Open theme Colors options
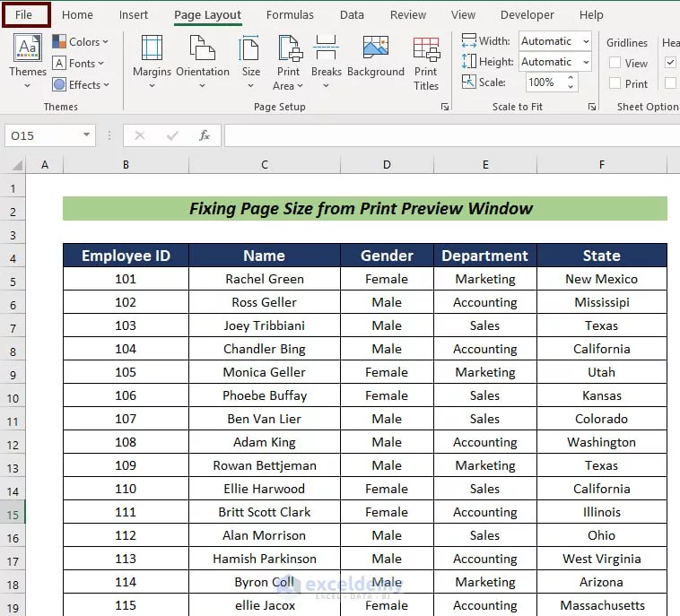 click(x=80, y=42)
